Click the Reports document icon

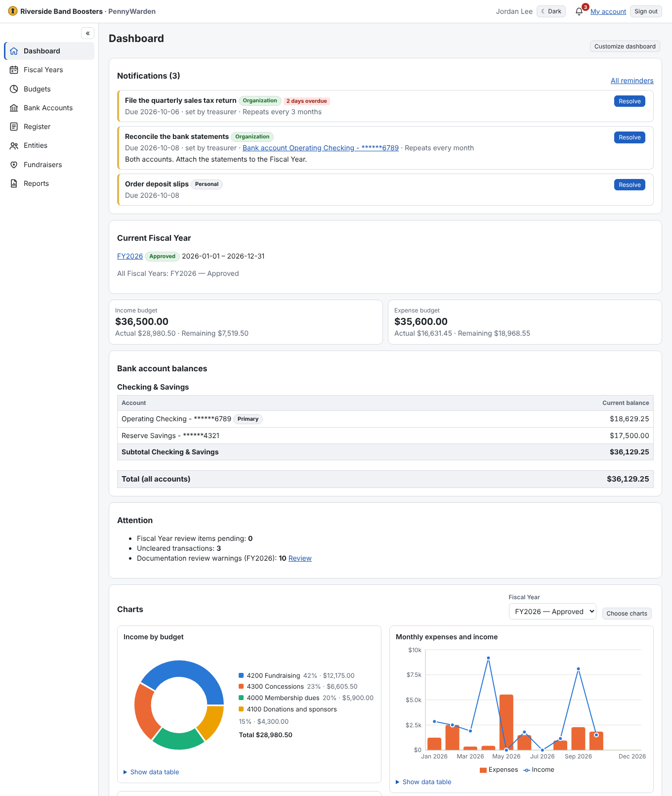(14, 183)
